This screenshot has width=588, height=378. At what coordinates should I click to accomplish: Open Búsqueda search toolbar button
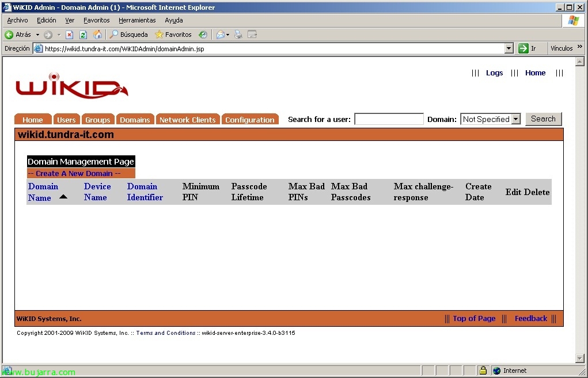128,35
